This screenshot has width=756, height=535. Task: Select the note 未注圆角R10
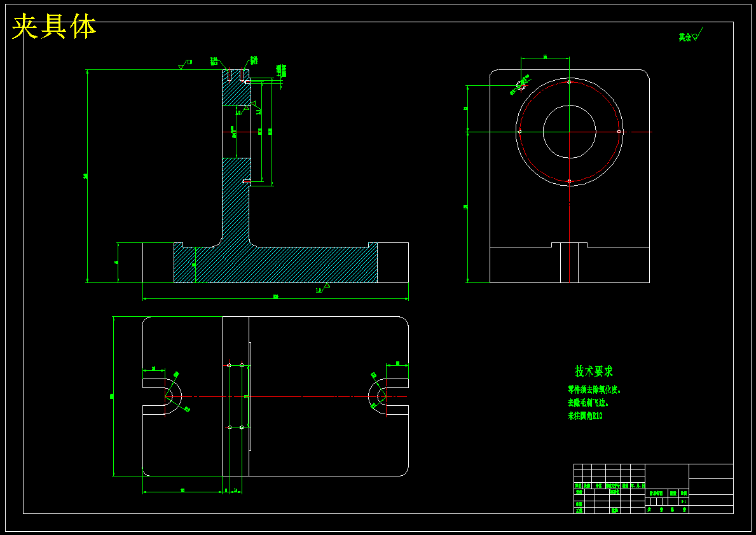point(585,416)
